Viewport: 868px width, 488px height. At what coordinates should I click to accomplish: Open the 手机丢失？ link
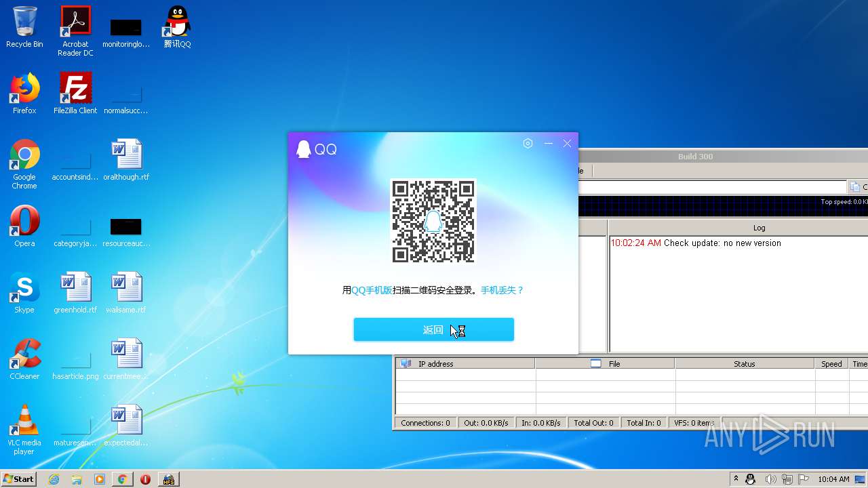pyautogui.click(x=502, y=290)
